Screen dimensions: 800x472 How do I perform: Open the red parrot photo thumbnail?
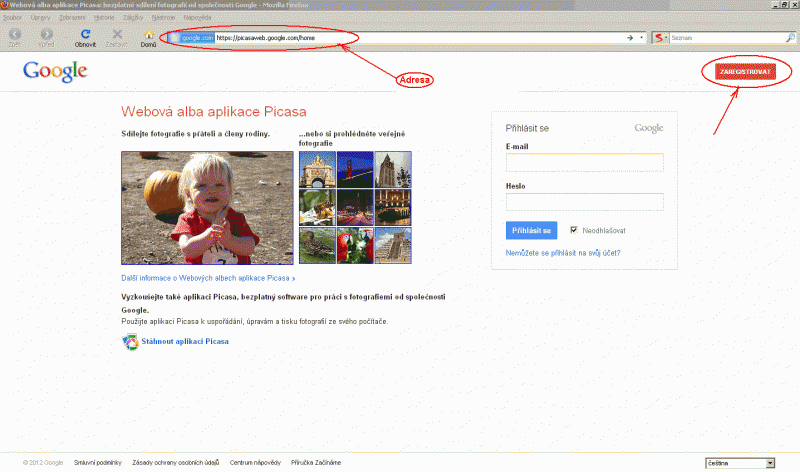(x=355, y=245)
